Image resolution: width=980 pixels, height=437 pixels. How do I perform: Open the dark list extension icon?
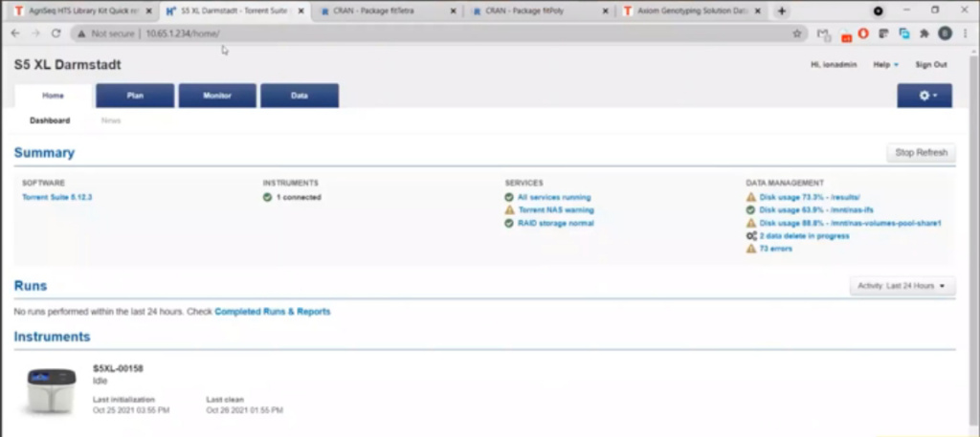pyautogui.click(x=883, y=33)
